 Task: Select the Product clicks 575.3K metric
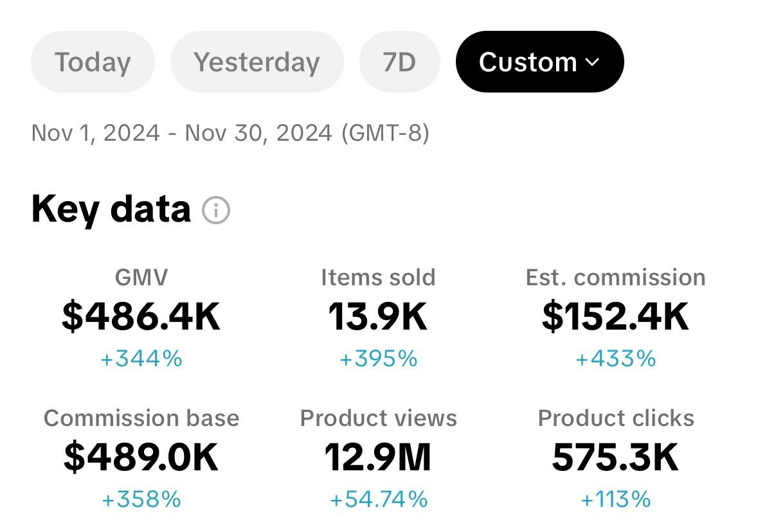615,457
